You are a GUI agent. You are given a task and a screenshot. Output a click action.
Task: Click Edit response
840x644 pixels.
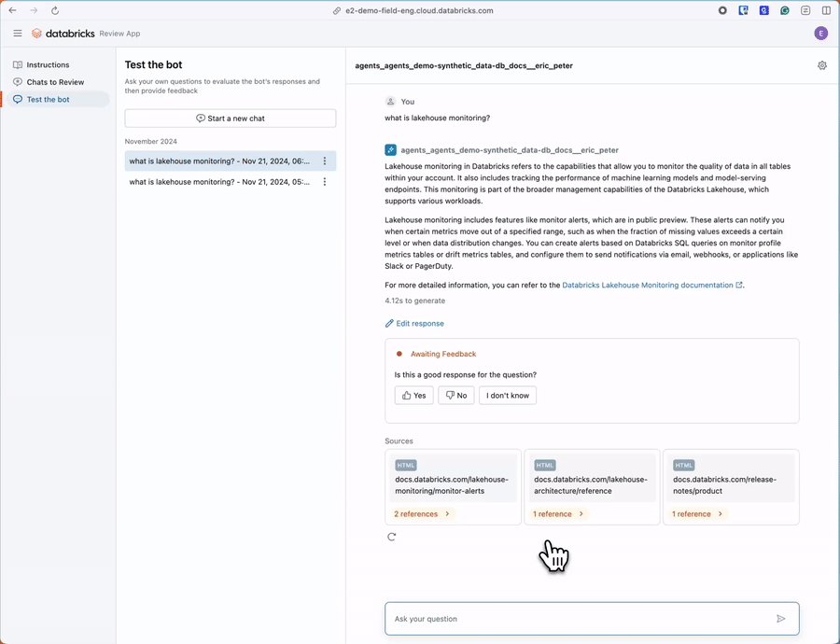point(414,324)
